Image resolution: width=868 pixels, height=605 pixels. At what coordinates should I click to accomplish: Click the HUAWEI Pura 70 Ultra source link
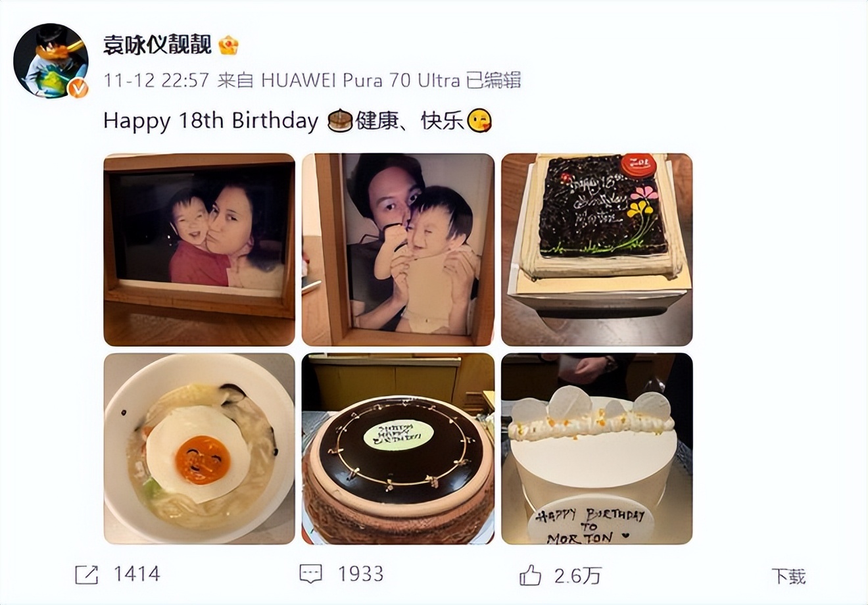click(x=360, y=80)
